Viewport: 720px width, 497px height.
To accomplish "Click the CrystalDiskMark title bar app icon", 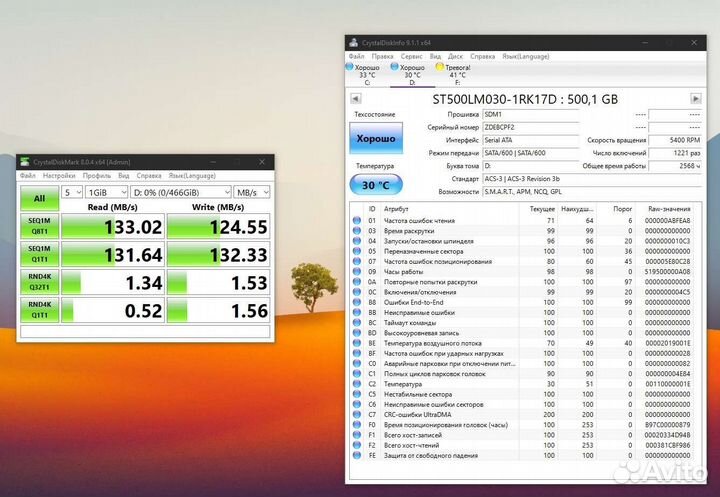I will (25, 162).
